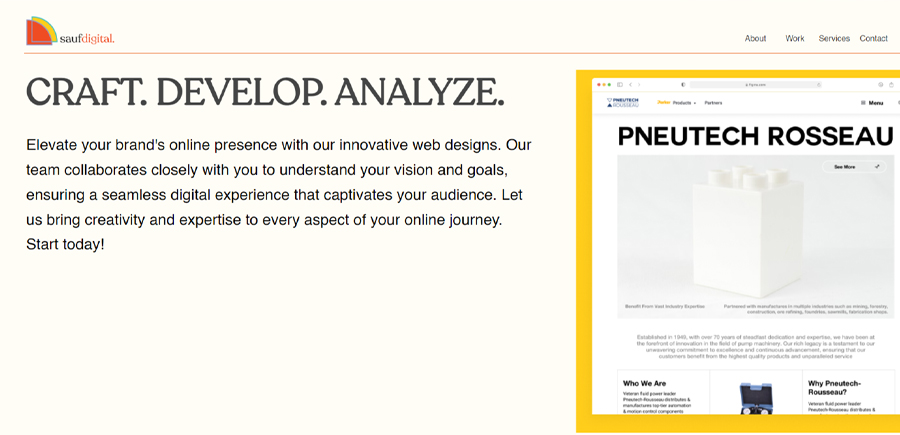
Task: Click the Pneutech Rousseau logo in mockup
Action: click(x=622, y=102)
